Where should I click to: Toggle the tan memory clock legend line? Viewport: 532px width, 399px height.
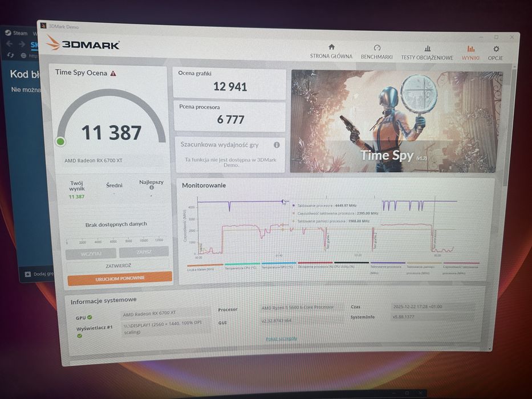point(424,263)
